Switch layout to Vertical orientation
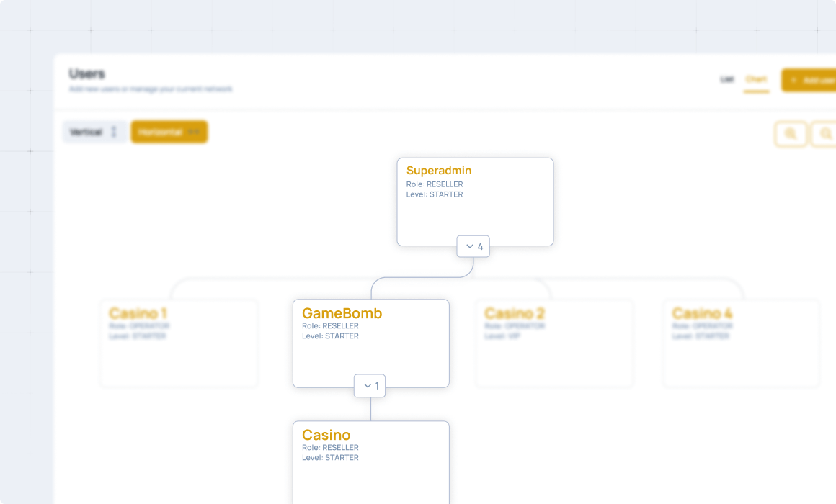The width and height of the screenshot is (836, 504). click(x=94, y=132)
